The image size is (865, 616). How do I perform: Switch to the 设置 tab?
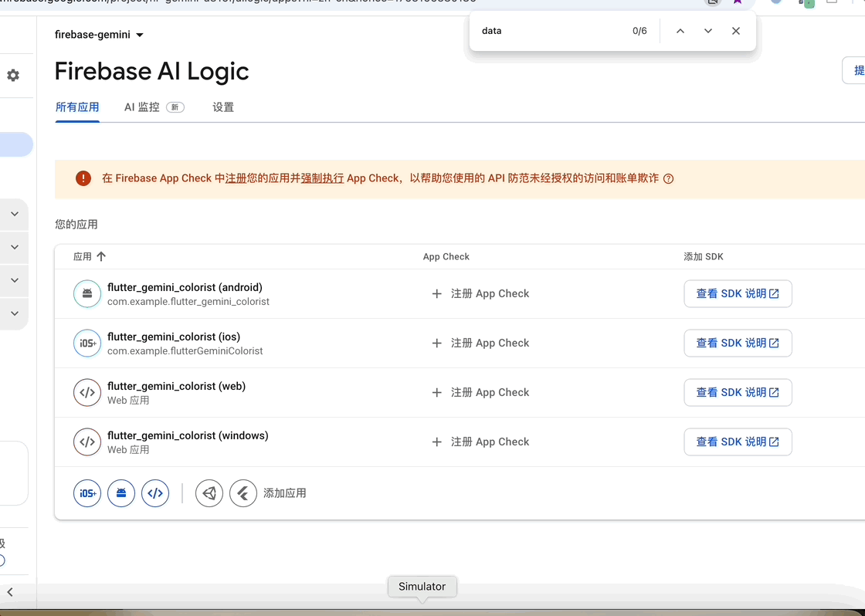223,107
